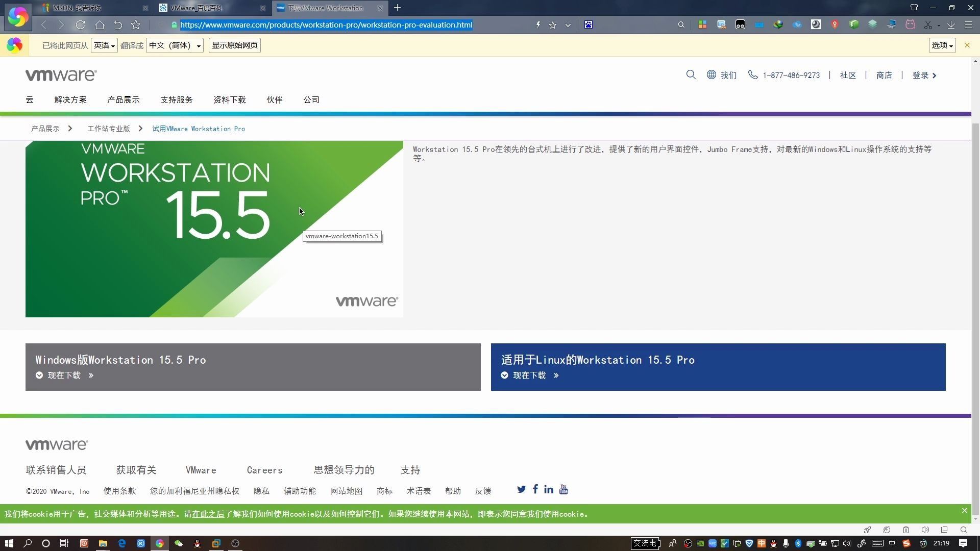Open source language dropdown showing 英语
The width and height of the screenshot is (980, 551).
pos(104,45)
